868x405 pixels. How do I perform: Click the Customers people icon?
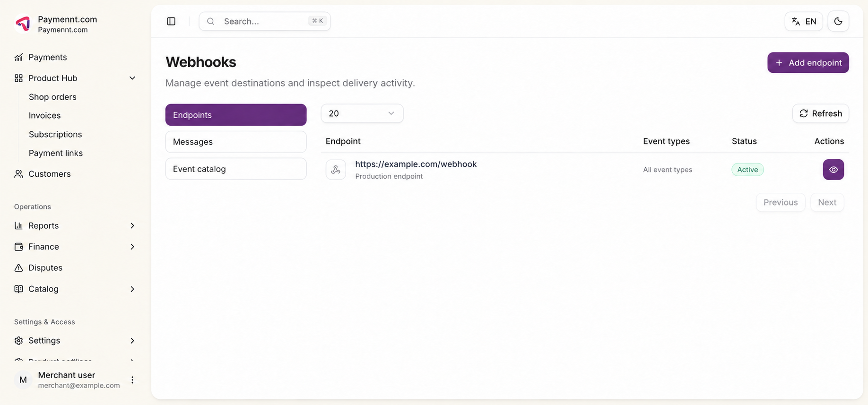coord(18,174)
